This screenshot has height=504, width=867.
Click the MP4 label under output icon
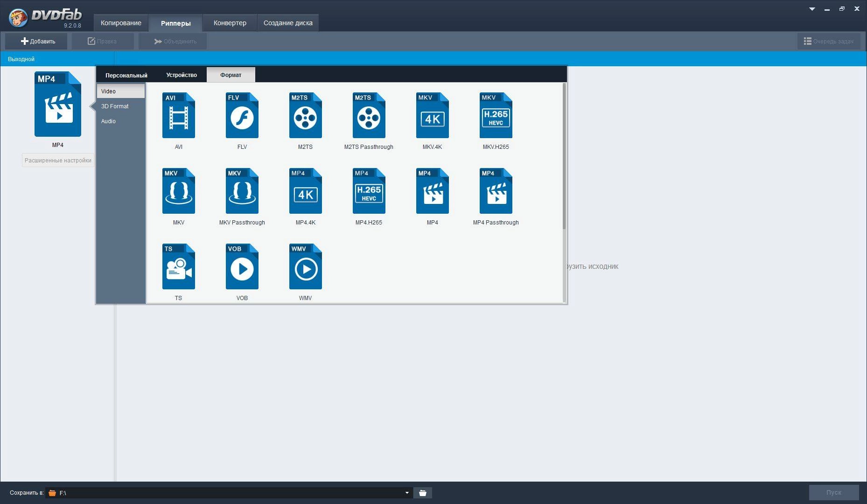58,145
